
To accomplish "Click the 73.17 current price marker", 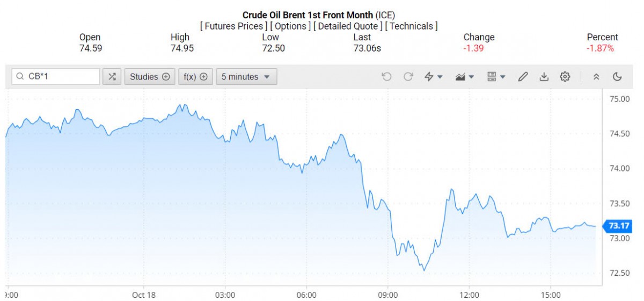I will [x=618, y=226].
